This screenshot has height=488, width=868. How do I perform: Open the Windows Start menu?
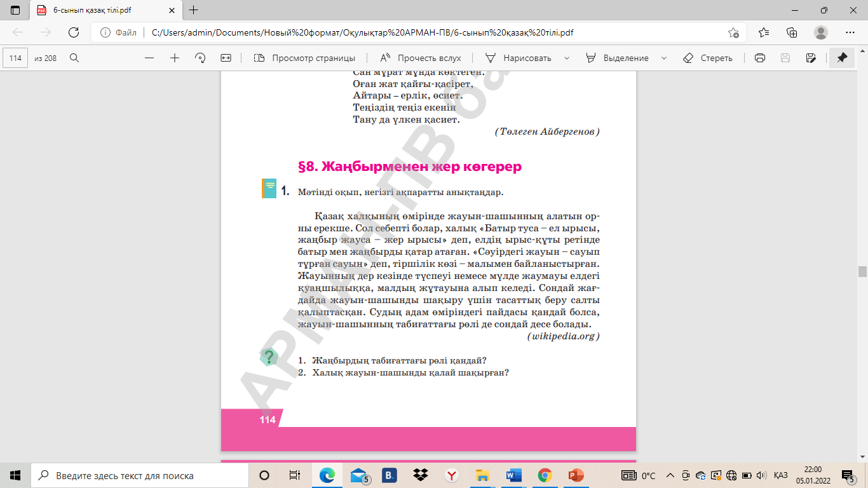coord(15,475)
